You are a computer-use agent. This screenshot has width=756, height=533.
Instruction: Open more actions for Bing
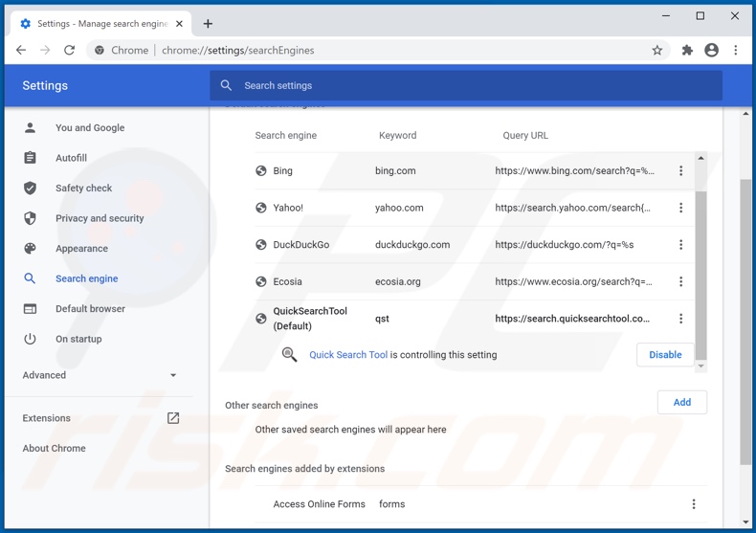tap(680, 170)
